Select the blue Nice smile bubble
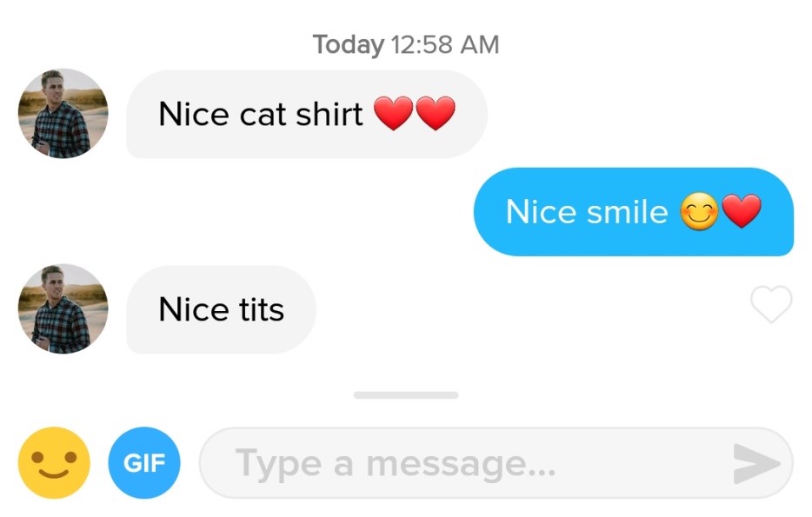The height and width of the screenshot is (517, 812). [633, 211]
